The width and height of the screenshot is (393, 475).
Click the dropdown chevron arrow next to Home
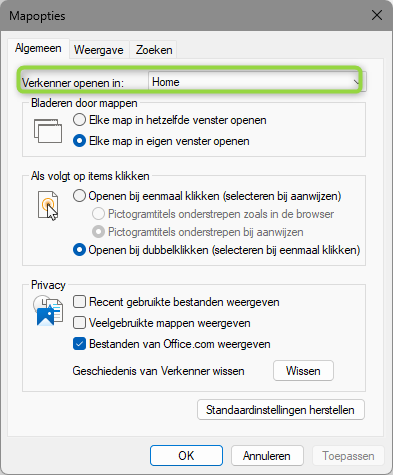[357, 82]
